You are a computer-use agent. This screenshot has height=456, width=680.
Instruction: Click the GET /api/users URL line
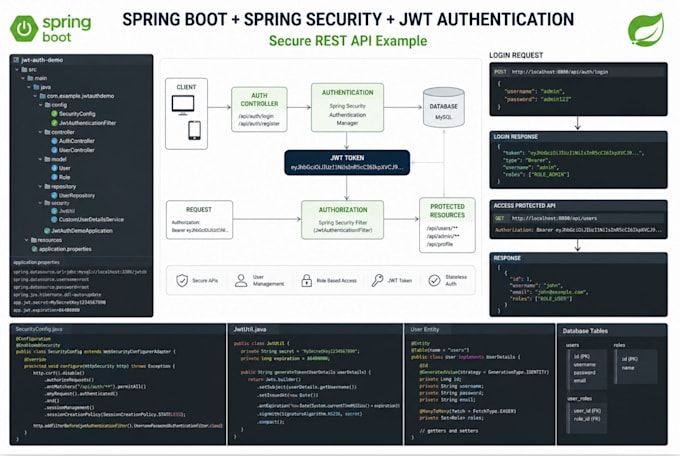579,218
